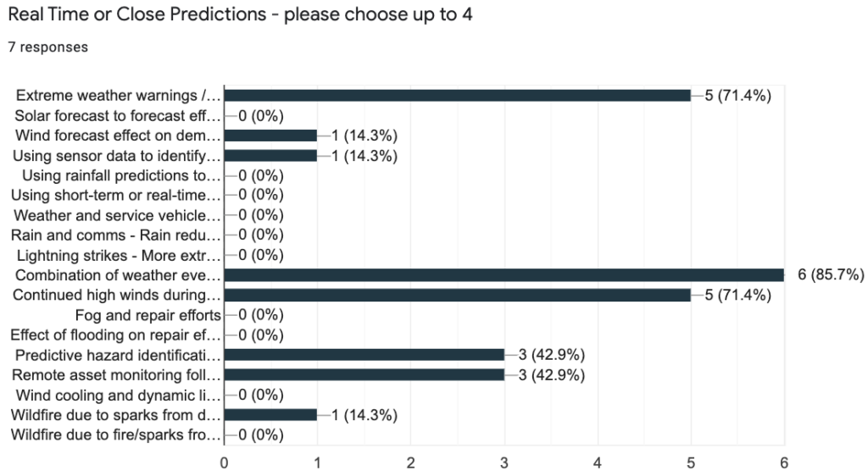Click the 'Continued high winds during' bar

coord(457,296)
